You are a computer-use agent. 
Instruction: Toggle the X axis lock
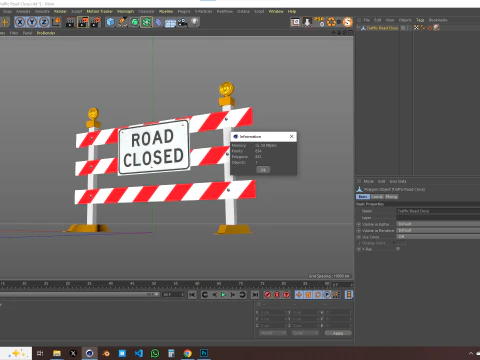coord(20,22)
